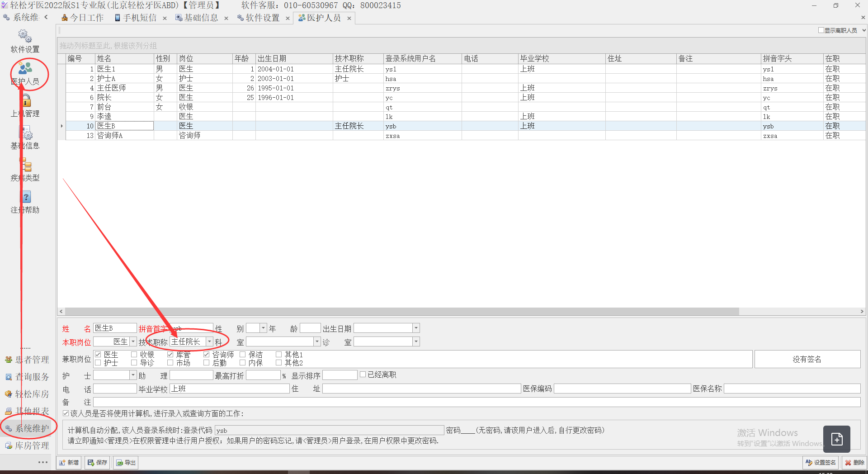
Task: Click the 姓名 input field
Action: [x=115, y=328]
